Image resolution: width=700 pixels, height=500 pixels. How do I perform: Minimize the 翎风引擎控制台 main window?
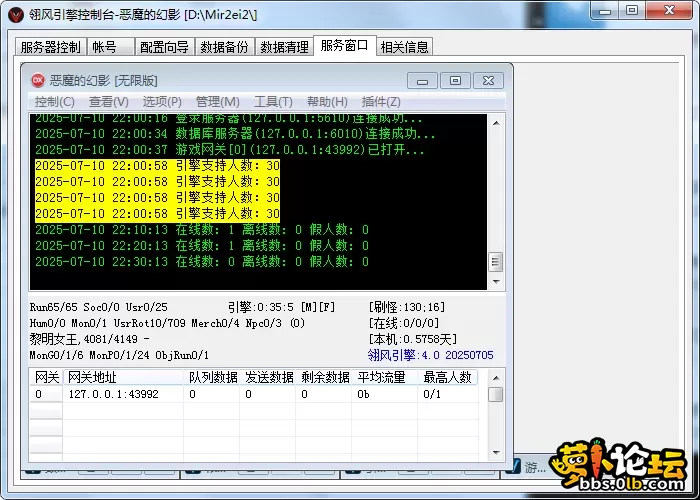[x=605, y=11]
